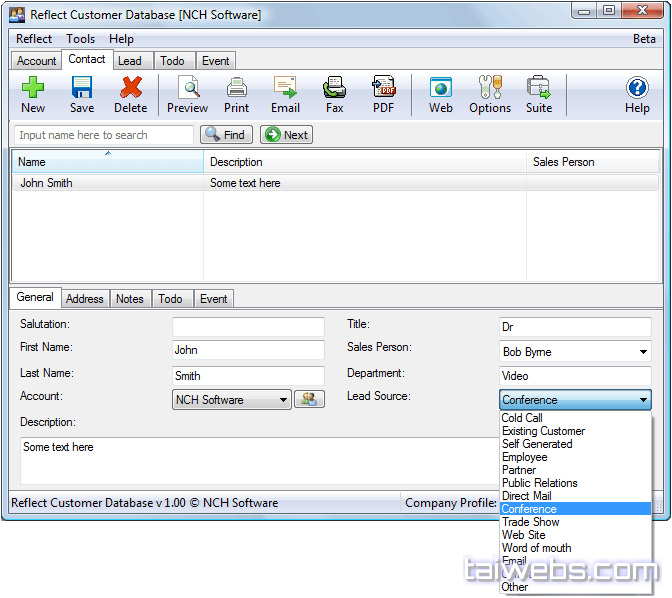Open the Account dropdown showing NCH Software
The height and width of the screenshot is (598, 672).
(283, 400)
